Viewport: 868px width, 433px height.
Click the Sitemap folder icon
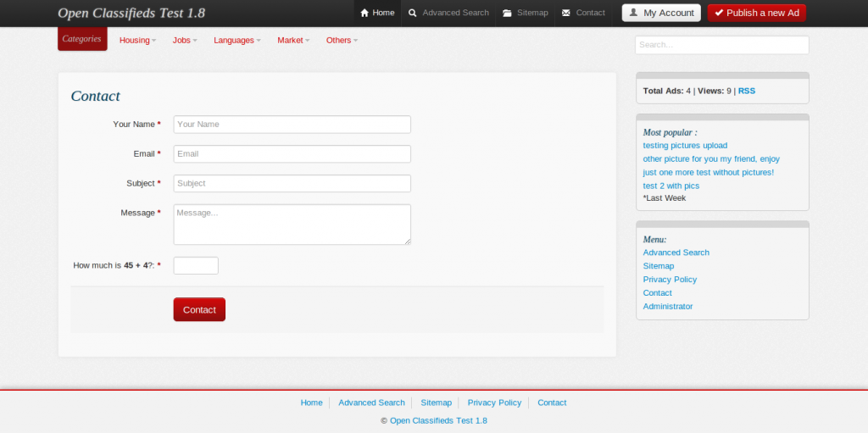coord(507,13)
